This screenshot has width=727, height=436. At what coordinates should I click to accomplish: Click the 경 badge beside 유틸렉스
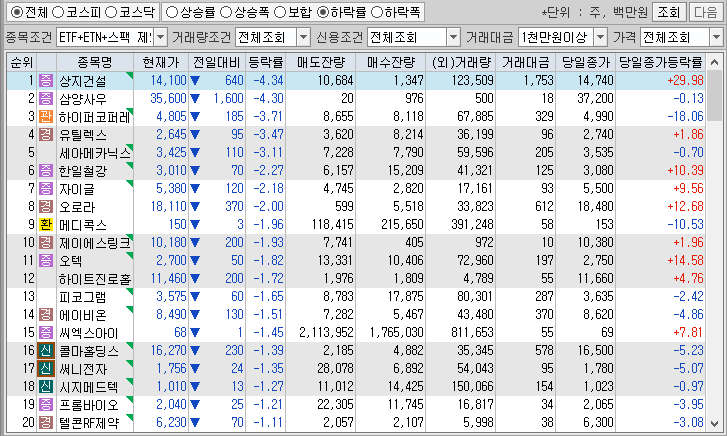click(x=46, y=135)
